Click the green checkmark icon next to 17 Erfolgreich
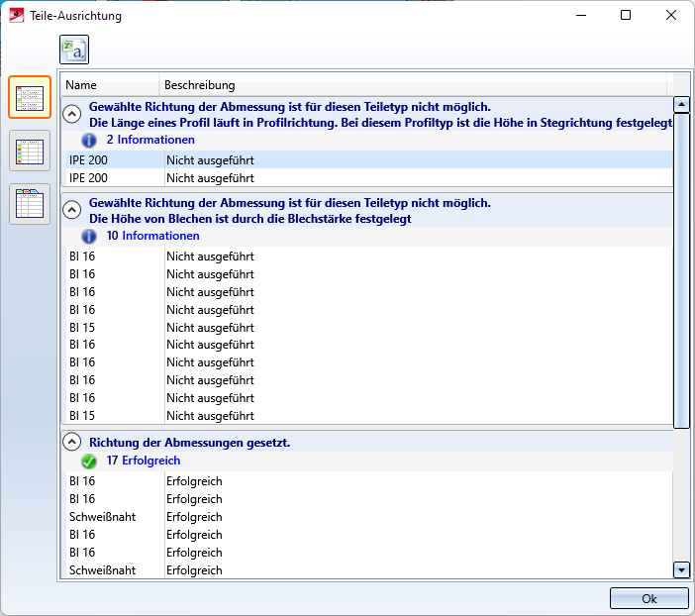The width and height of the screenshot is (695, 616). pyautogui.click(x=89, y=462)
